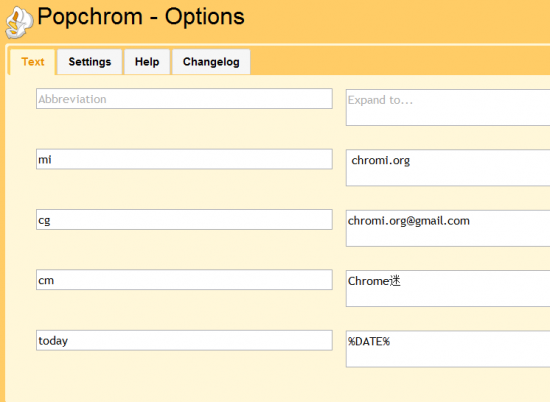Click the Popchrom popcorn logo icon
This screenshot has width=550, height=402.
click(19, 22)
